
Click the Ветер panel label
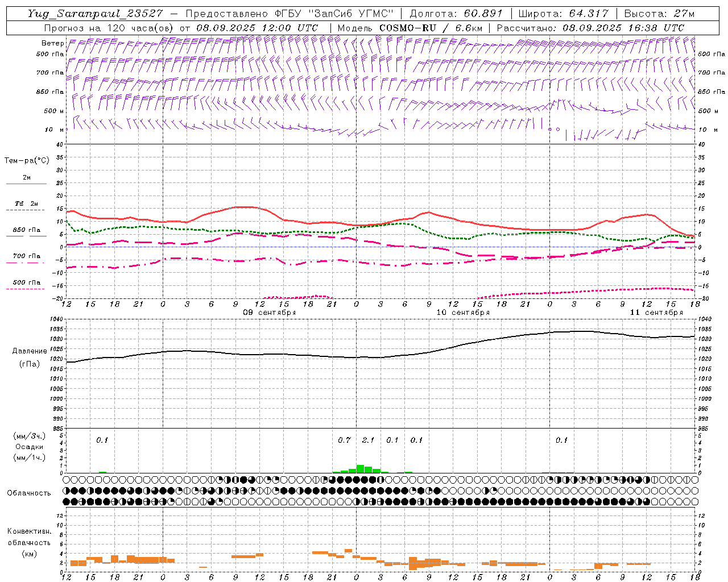(52, 43)
